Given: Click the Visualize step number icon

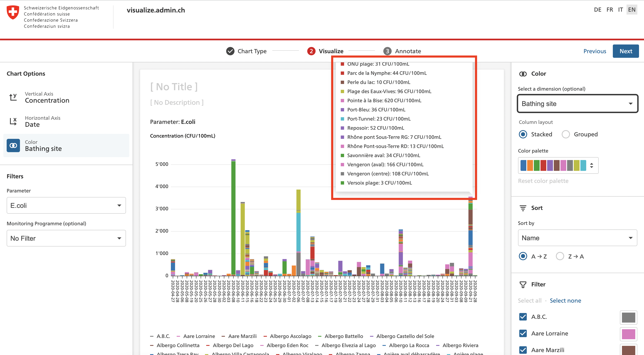Looking at the screenshot, I should point(311,51).
